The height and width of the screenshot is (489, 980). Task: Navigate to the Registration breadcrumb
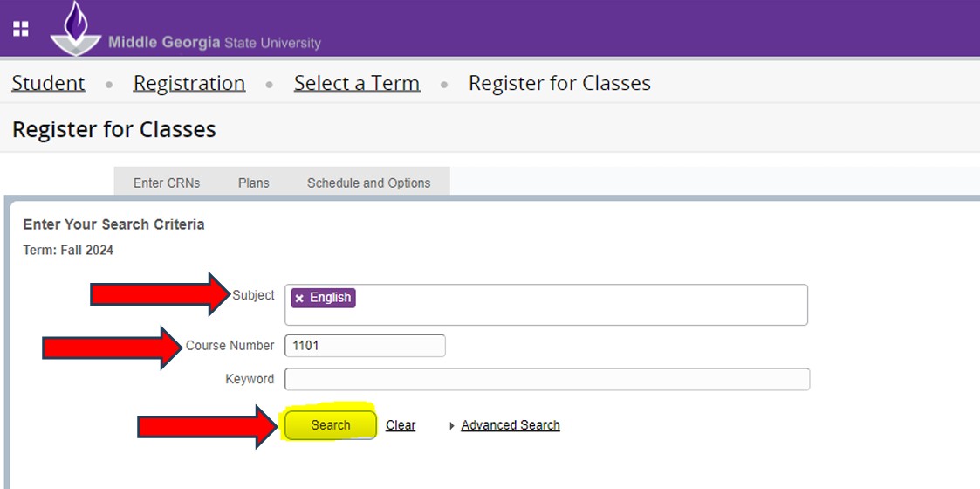coord(188,83)
